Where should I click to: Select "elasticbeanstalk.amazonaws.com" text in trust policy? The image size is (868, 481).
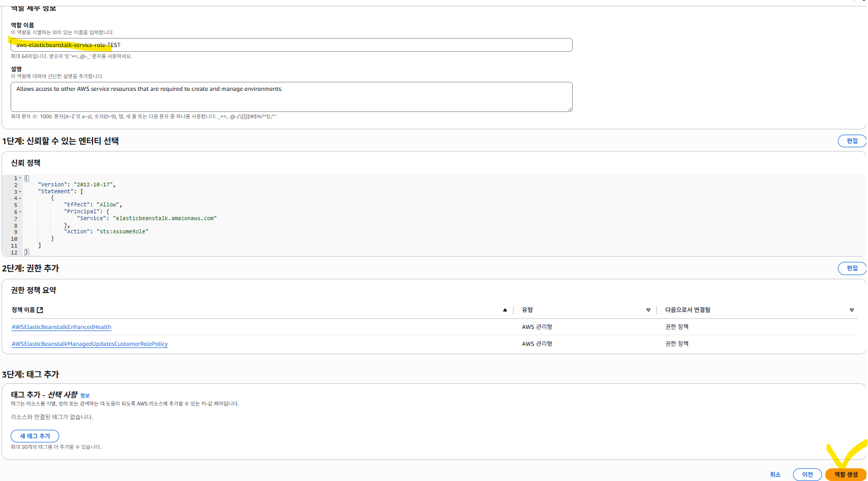(165, 218)
